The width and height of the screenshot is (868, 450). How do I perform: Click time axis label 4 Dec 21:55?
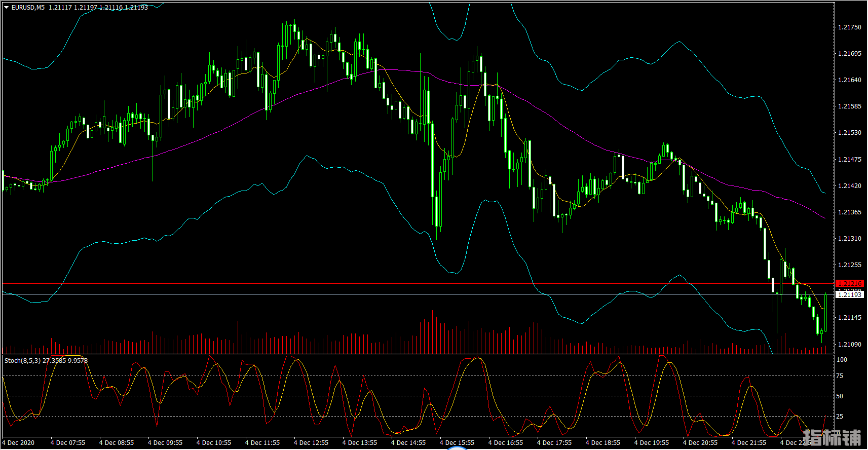click(749, 443)
